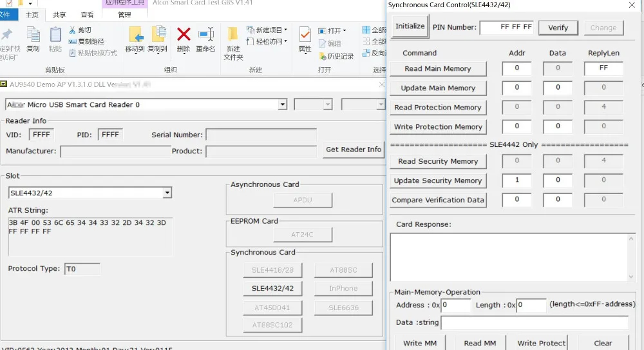Click the Move to (移动到) icon

coord(136,35)
